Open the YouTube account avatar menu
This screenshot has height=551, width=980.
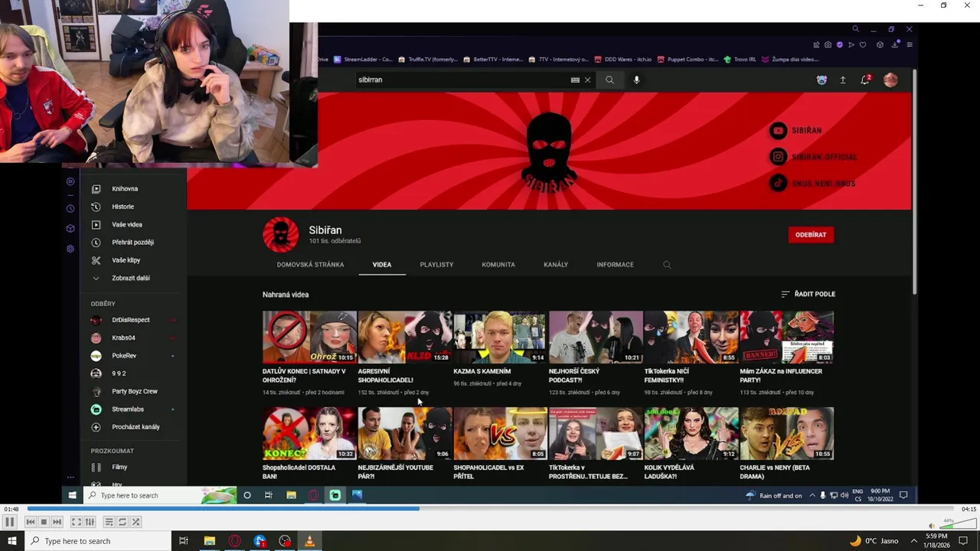[890, 80]
